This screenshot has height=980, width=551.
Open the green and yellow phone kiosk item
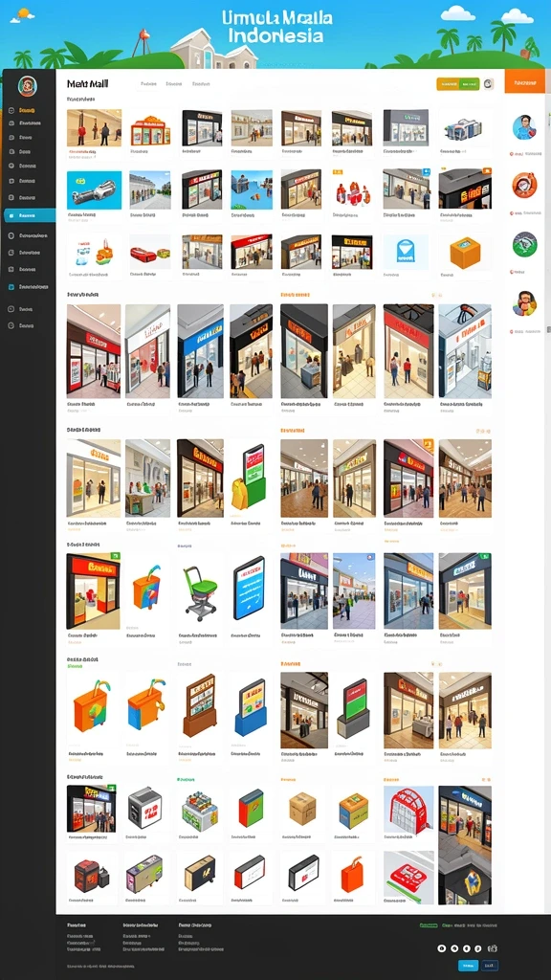[251, 479]
